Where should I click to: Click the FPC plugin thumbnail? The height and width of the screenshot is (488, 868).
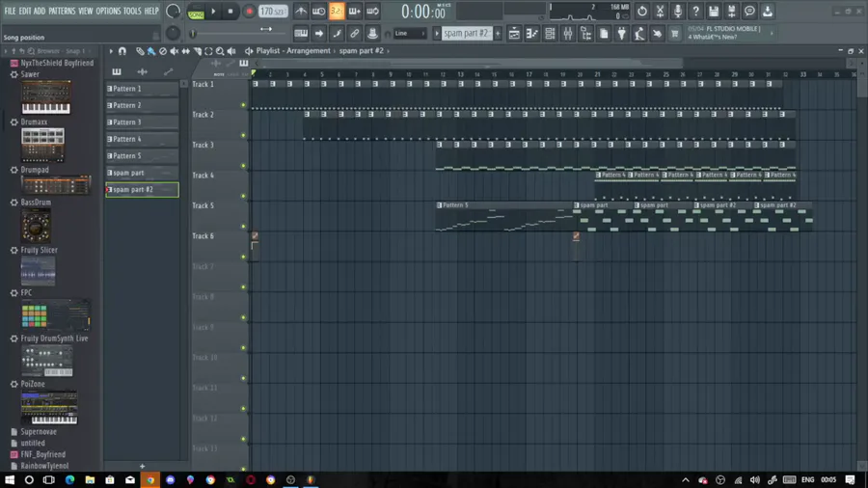click(x=55, y=314)
